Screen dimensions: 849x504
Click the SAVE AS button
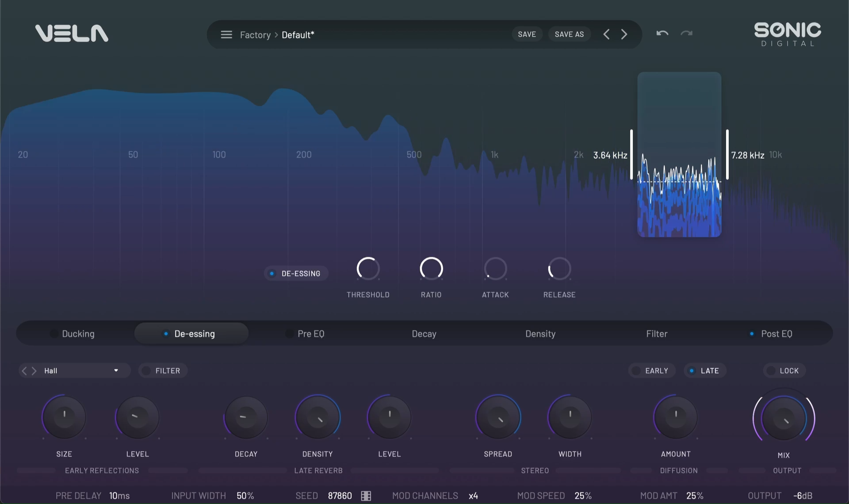tap(569, 34)
